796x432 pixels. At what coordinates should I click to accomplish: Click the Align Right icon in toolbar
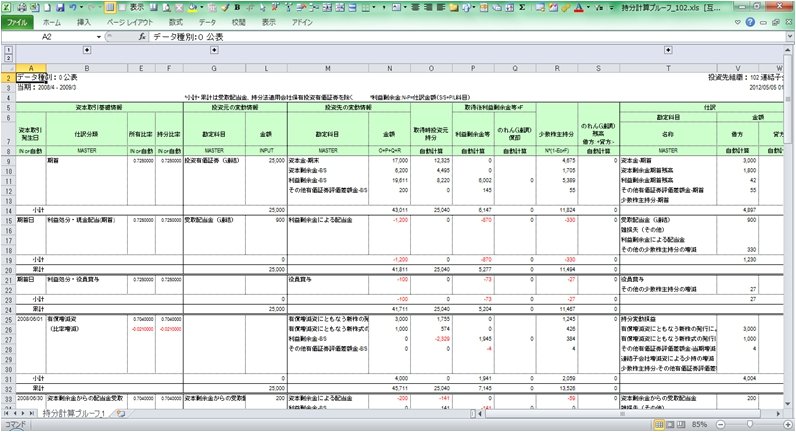[x=428, y=8]
